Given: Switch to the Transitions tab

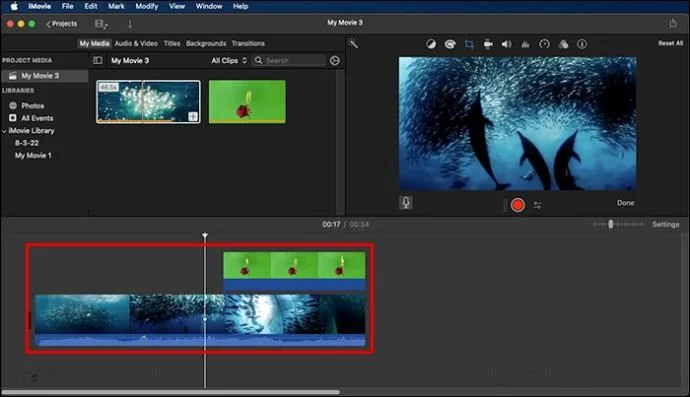Looking at the screenshot, I should pos(248,43).
